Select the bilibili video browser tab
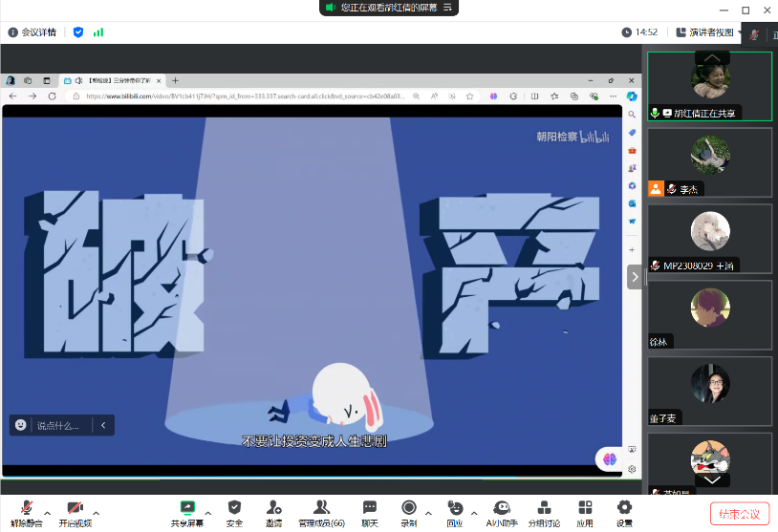This screenshot has height=532, width=778. pos(113,80)
